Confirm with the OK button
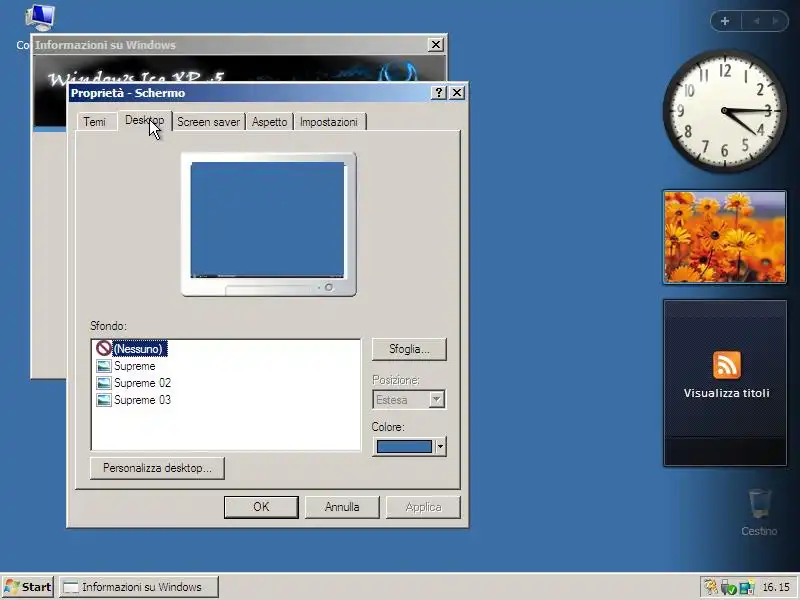 click(x=261, y=507)
